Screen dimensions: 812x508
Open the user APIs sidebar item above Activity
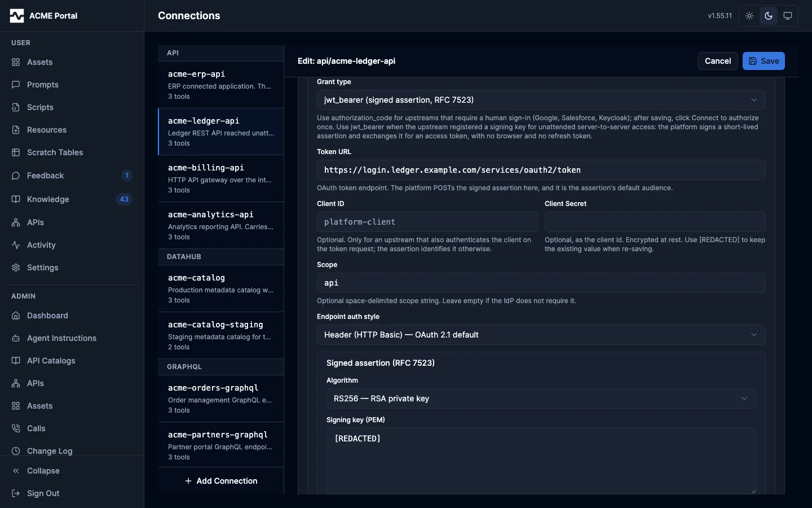tap(72, 222)
